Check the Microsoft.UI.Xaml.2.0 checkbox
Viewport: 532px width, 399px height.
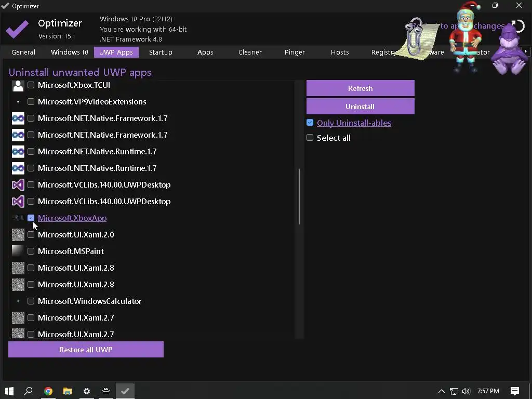[x=31, y=234]
